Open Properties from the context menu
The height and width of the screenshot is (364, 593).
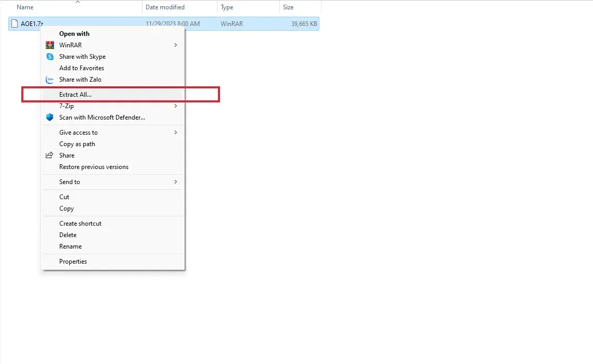point(73,262)
